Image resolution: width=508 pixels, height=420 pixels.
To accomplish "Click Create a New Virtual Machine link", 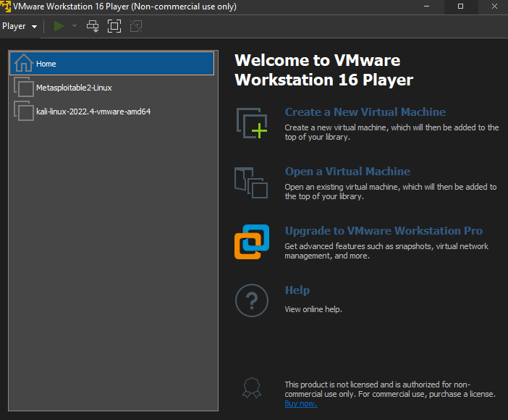I will pos(365,112).
